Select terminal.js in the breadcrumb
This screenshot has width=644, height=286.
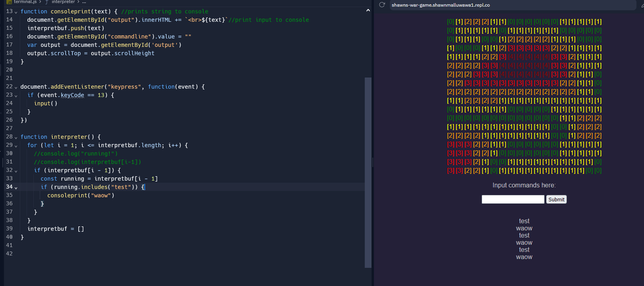click(x=28, y=2)
